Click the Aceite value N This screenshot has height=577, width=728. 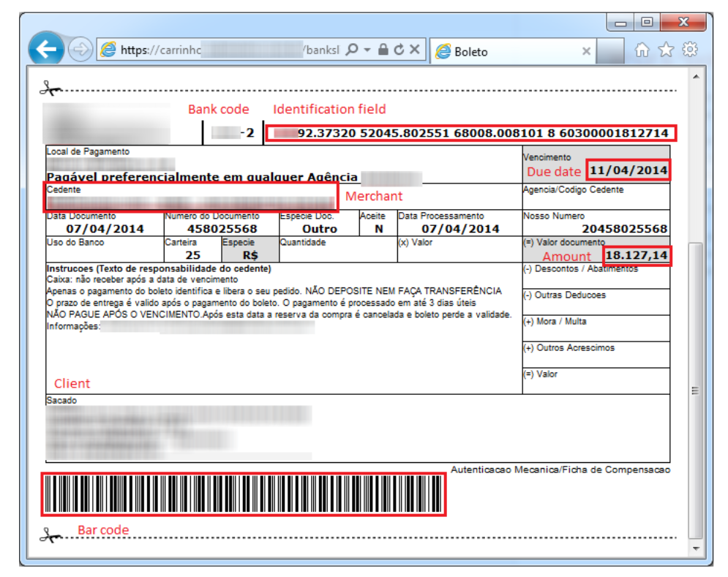coord(379,229)
